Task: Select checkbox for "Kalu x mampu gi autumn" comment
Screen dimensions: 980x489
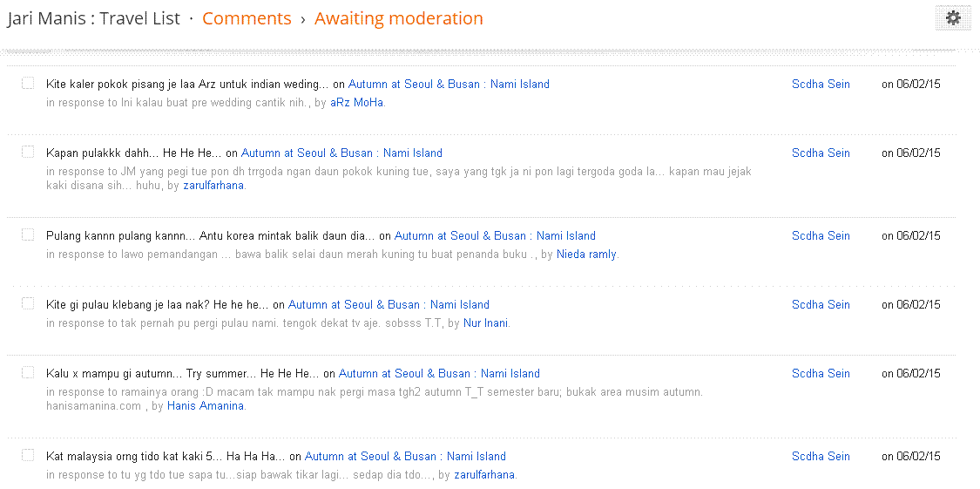Action: click(28, 373)
